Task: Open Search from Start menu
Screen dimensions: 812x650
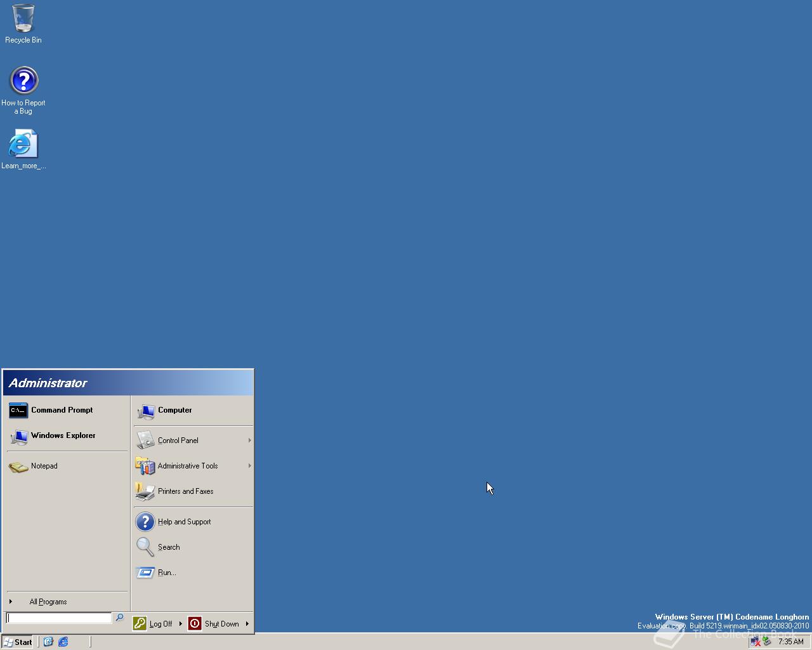Action: 193,547
